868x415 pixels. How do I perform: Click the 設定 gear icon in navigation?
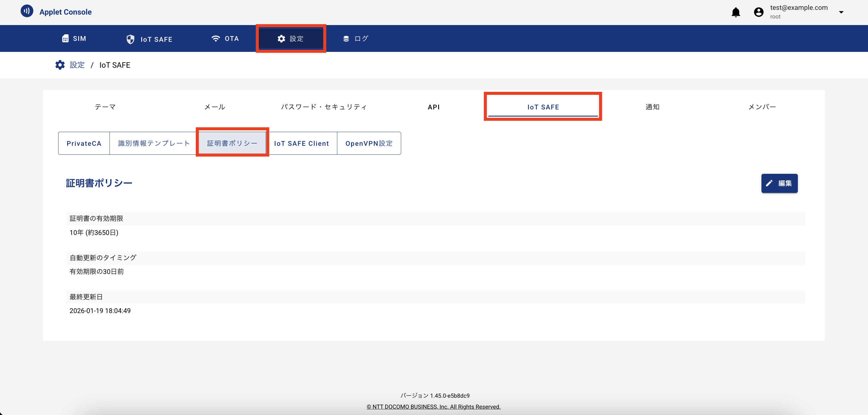coord(282,38)
